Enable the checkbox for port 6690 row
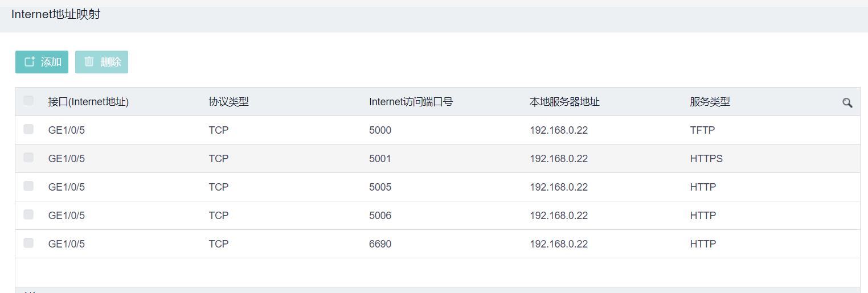868x293 pixels. 28,244
